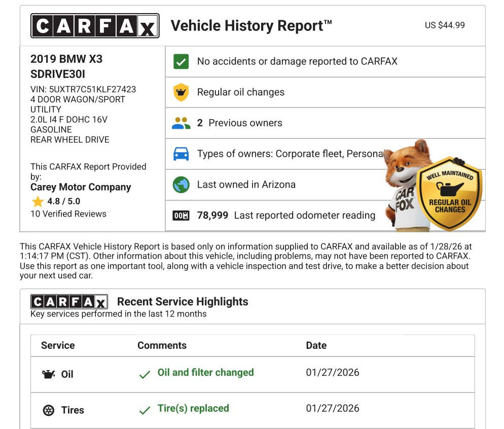This screenshot has width=504, height=429.
Task: Click the yellow oil can shield icon
Action: [181, 92]
